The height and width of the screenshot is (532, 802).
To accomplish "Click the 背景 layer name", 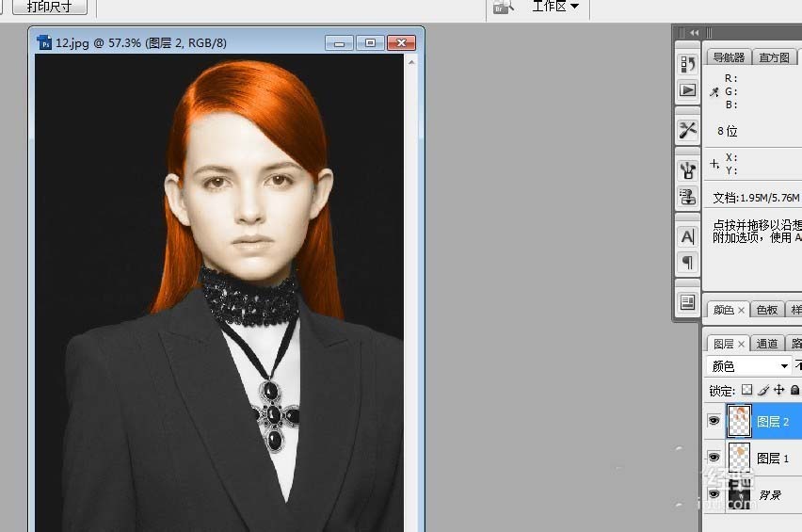I will tap(770, 495).
